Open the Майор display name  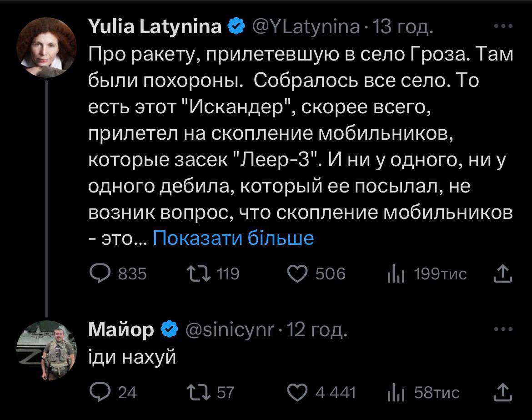pyautogui.click(x=121, y=330)
